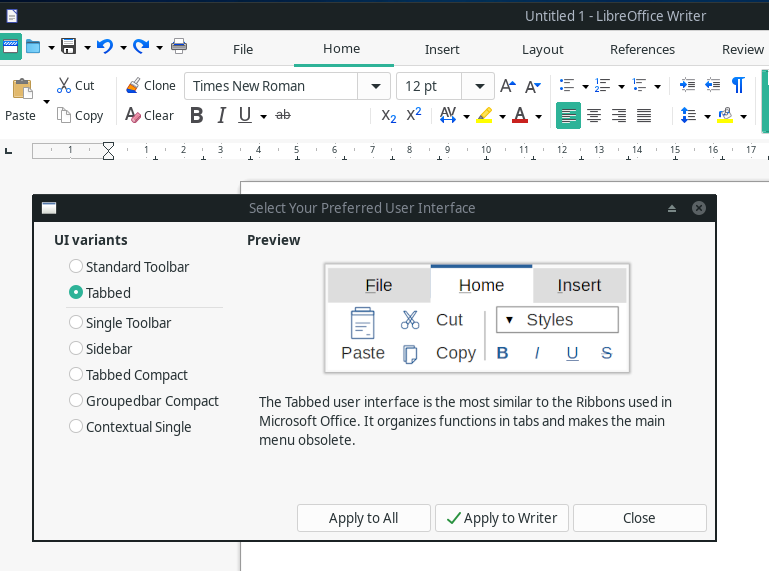Toggle Bold formatting
This screenshot has height=571, width=769.
197,115
